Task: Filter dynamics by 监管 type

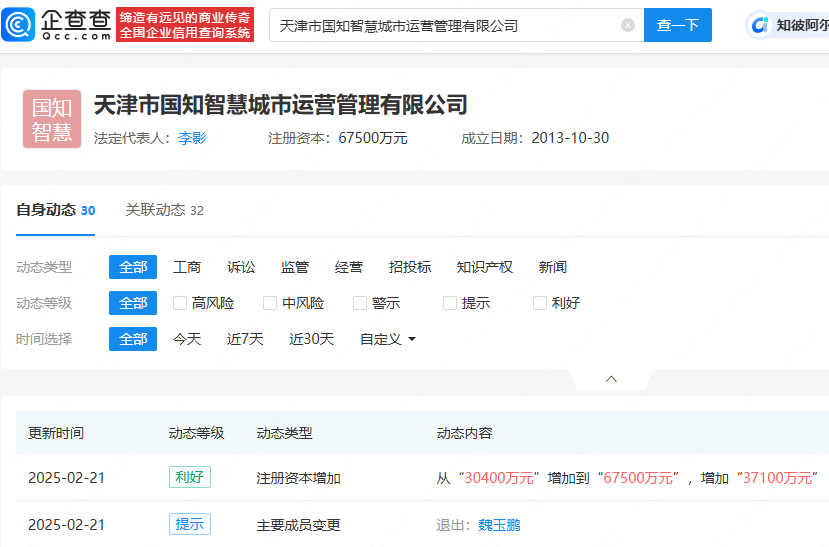Action: pos(294,267)
